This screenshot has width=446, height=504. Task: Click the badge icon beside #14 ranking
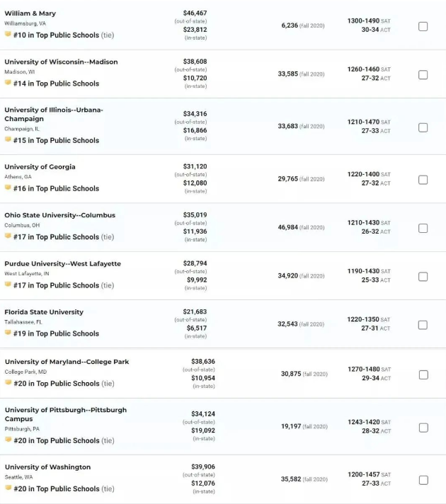pyautogui.click(x=8, y=83)
